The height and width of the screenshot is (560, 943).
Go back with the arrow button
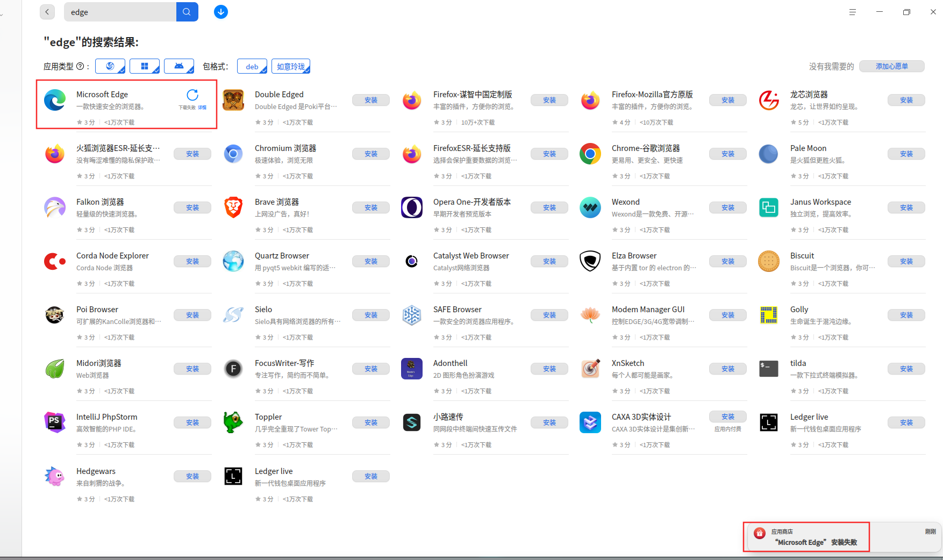[x=47, y=12]
